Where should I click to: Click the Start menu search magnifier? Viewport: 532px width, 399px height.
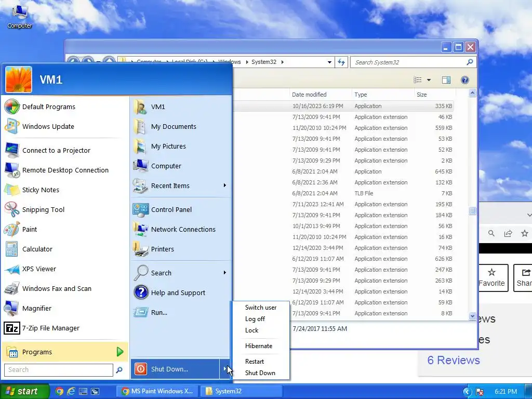click(119, 370)
